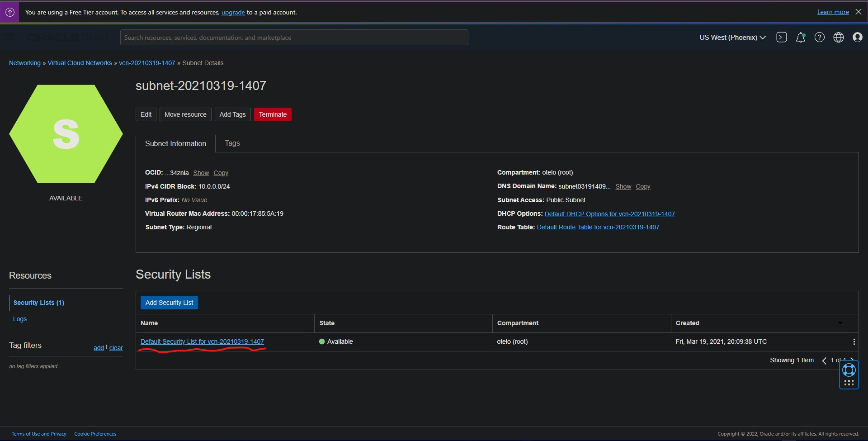
Task: Sort by the Name column header
Action: click(149, 323)
